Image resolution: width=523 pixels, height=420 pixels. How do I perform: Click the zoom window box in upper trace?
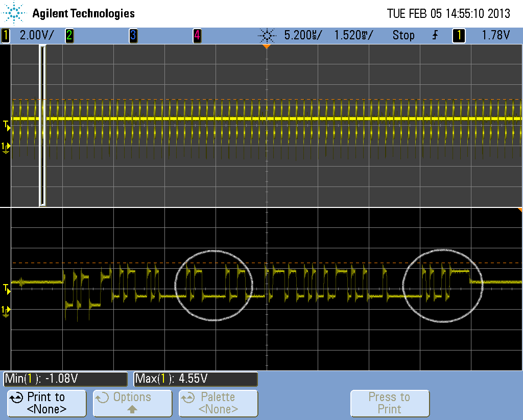42,126
